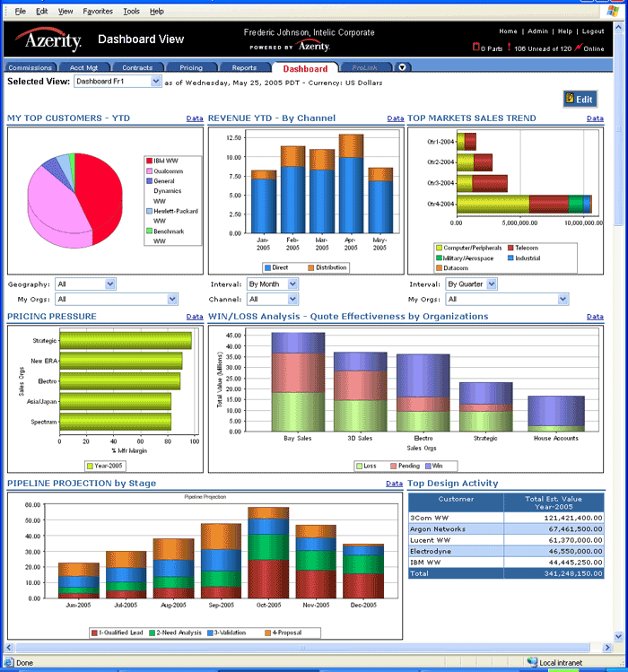The image size is (628, 672).
Task: Open the Revenue YTD Interval dropdown
Action: click(272, 284)
